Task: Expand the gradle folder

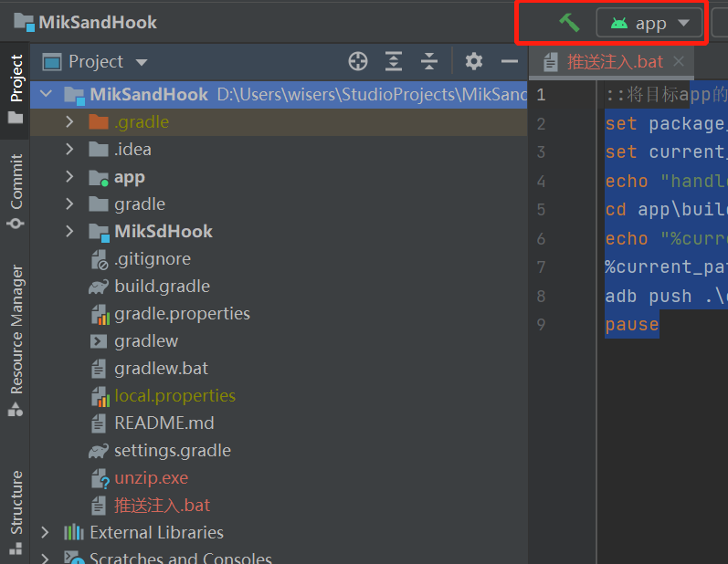Action: pos(69,204)
